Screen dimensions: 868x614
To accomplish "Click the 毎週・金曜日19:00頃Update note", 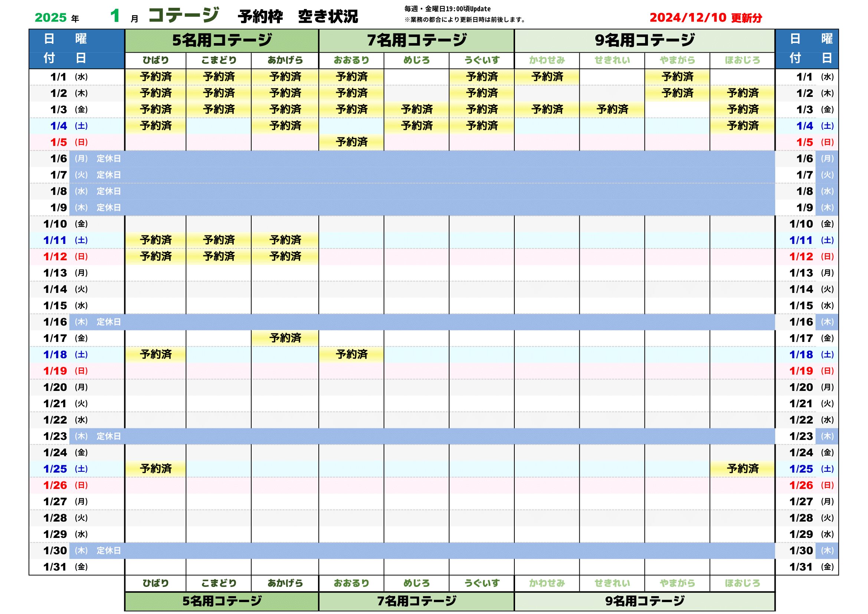I will 447,9.
